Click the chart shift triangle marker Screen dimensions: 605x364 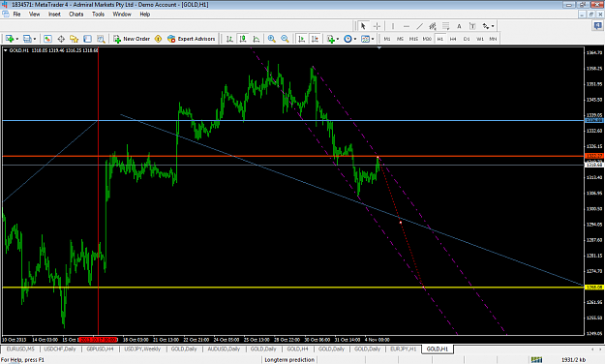tap(379, 47)
